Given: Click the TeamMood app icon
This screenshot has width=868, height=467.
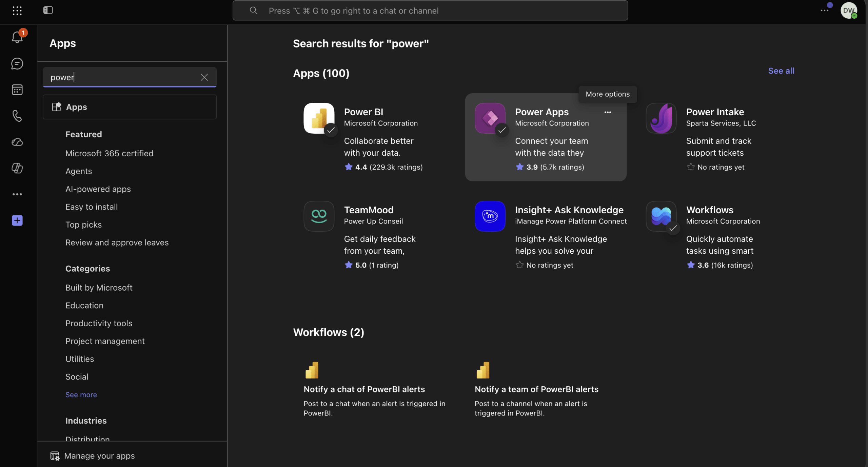Looking at the screenshot, I should pos(319,216).
